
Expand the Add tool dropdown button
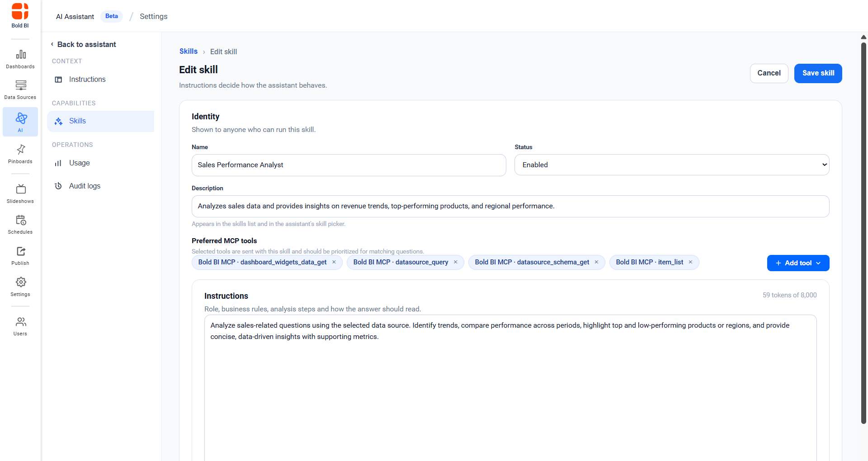coord(798,263)
